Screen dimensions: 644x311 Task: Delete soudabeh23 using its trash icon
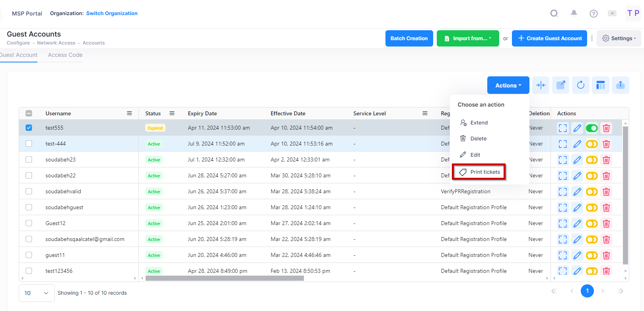click(606, 160)
